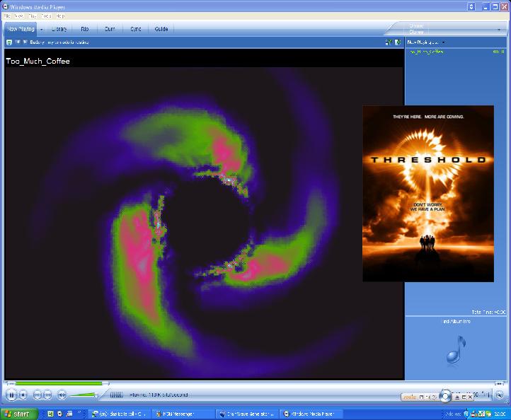
Task: Select the previous visualization
Action: click(18, 42)
